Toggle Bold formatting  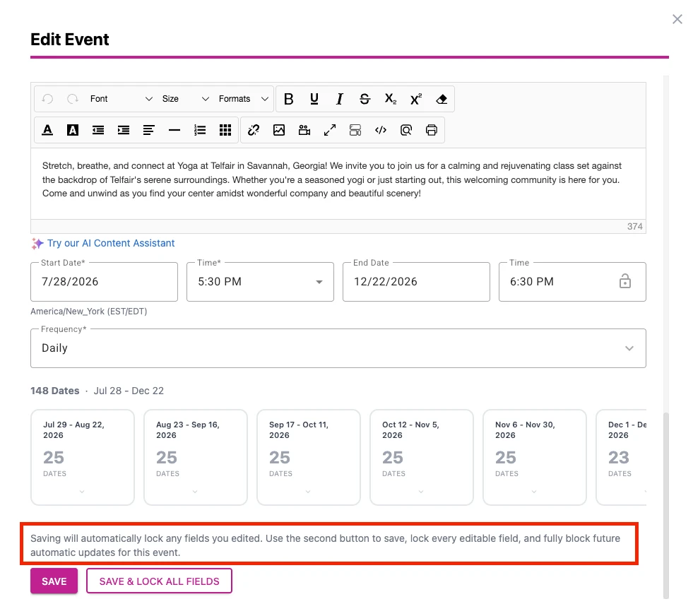289,99
